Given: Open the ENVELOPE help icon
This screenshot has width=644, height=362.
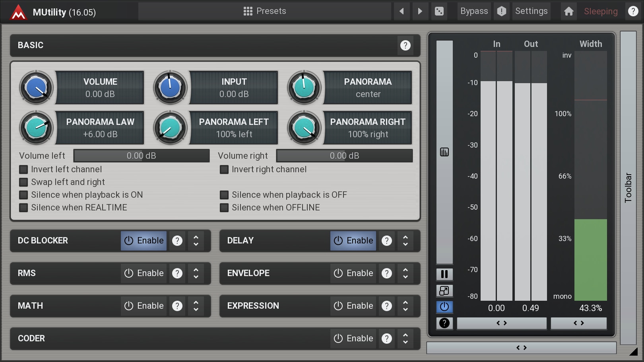Looking at the screenshot, I should (x=387, y=273).
